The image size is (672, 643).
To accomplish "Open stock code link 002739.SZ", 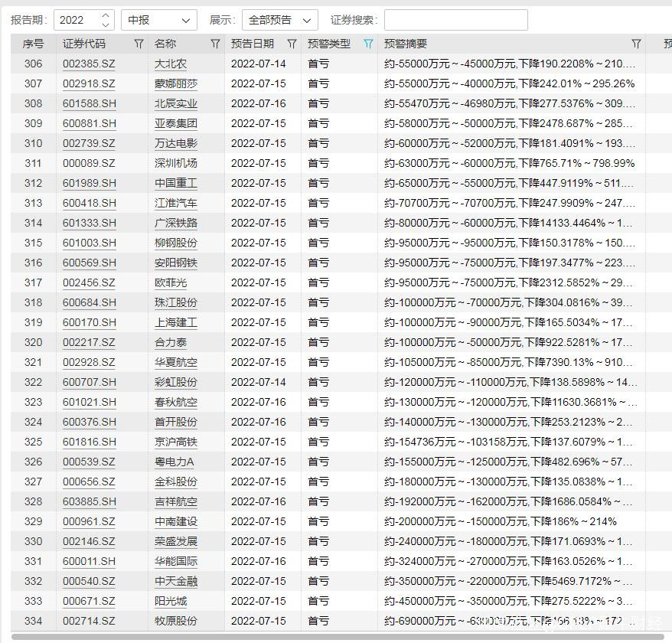I will 89,143.
